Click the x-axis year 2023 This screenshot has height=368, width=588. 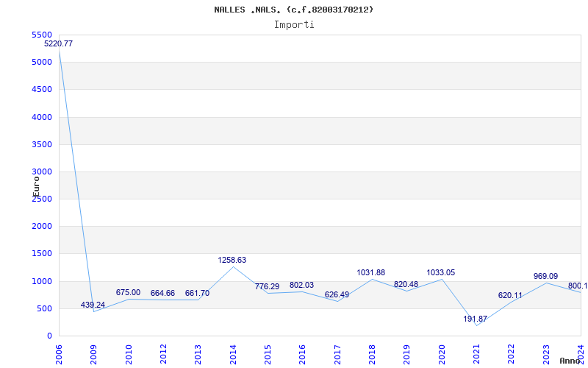tap(545, 354)
